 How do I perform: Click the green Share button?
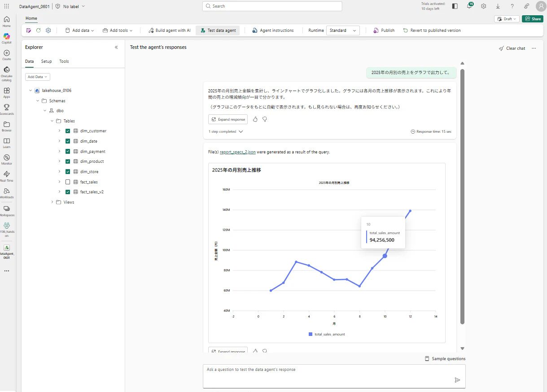click(x=533, y=19)
